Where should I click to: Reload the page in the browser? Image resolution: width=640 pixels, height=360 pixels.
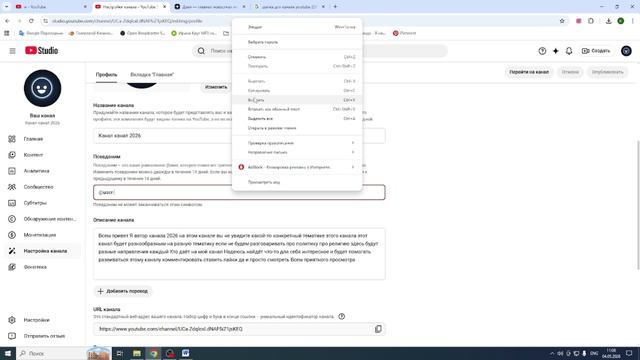[31, 21]
